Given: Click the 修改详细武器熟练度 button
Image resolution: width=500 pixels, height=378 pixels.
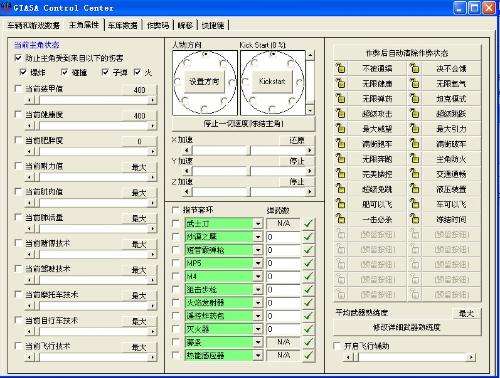Looking at the screenshot, I should [407, 327].
